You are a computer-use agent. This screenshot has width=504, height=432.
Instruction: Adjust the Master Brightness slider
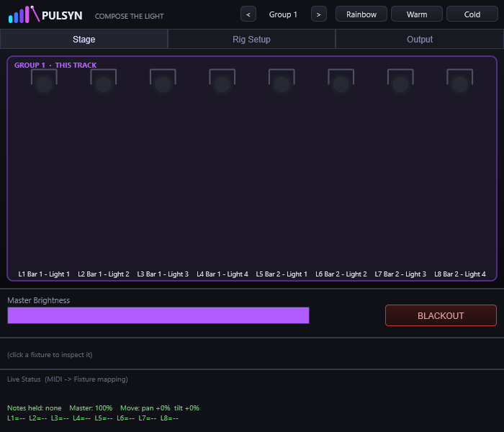point(158,315)
